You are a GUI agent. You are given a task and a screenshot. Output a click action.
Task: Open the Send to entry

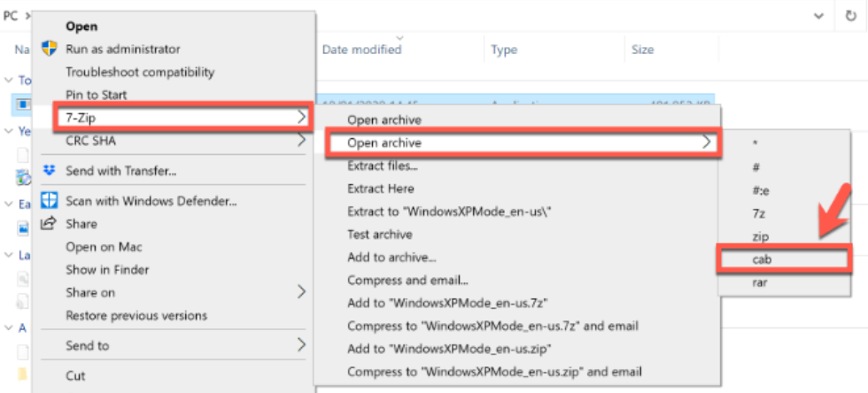pyautogui.click(x=88, y=346)
